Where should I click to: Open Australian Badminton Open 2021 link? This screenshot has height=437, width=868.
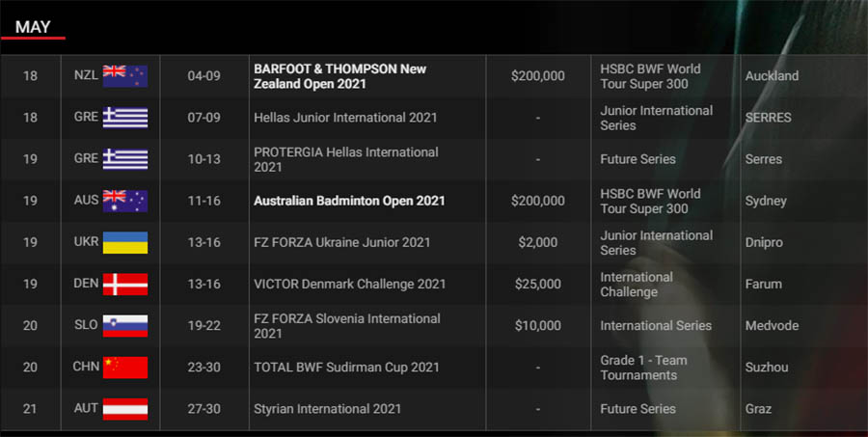[349, 201]
